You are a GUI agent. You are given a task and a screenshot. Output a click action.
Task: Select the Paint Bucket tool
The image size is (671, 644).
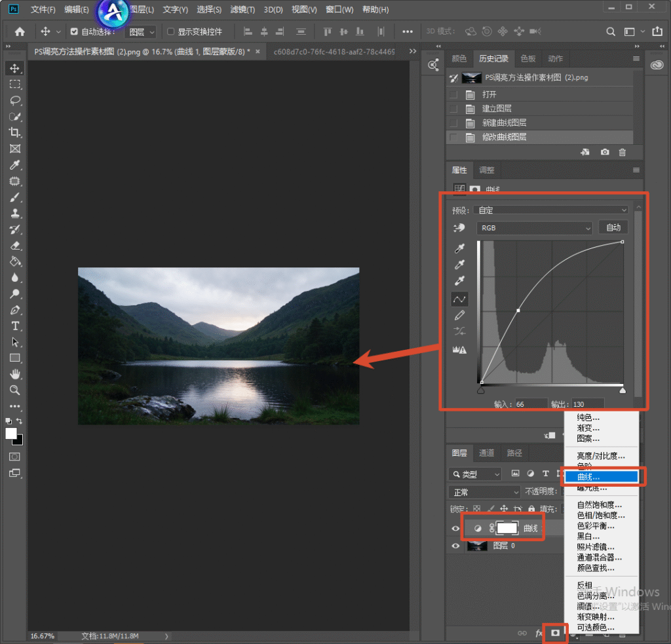coord(15,262)
